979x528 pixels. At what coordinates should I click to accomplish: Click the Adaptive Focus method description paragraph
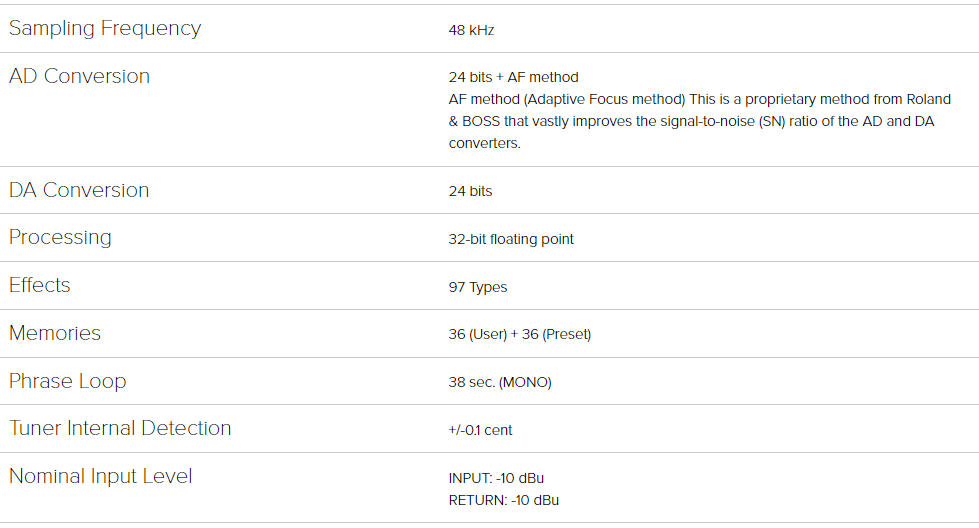699,121
